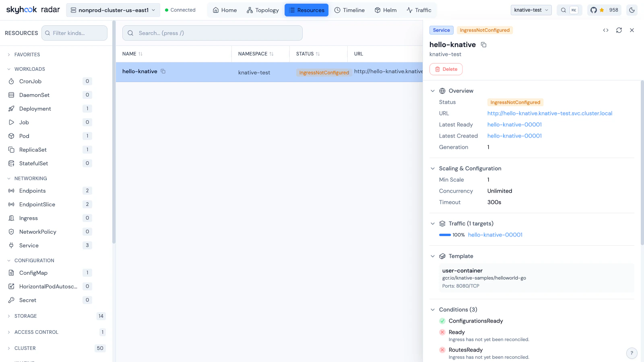The image size is (644, 362).
Task: Select Secret resource kind
Action: tap(50, 300)
